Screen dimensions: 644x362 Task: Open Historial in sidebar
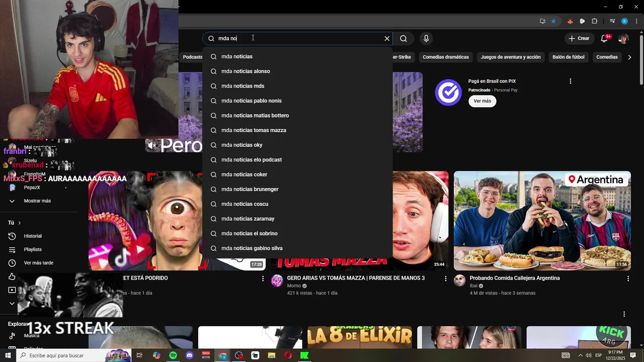click(33, 236)
